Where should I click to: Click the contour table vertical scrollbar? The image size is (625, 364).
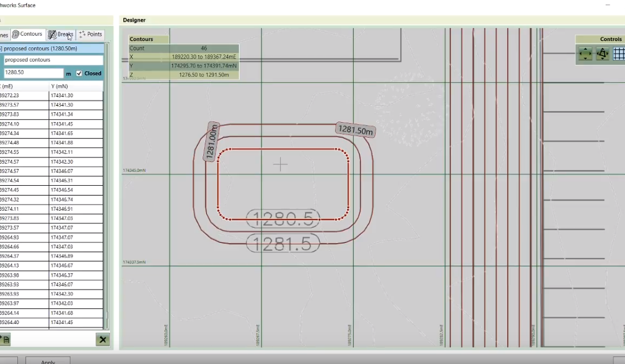pos(107,185)
